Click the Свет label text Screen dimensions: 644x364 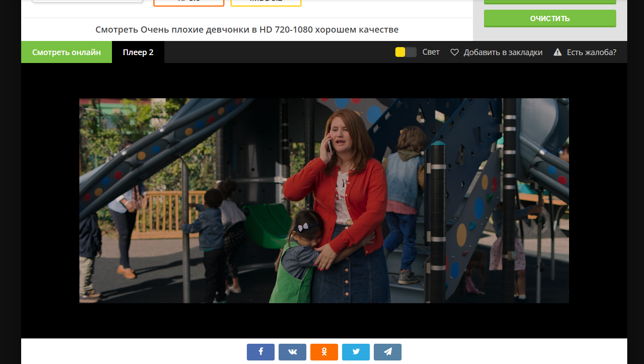[431, 52]
